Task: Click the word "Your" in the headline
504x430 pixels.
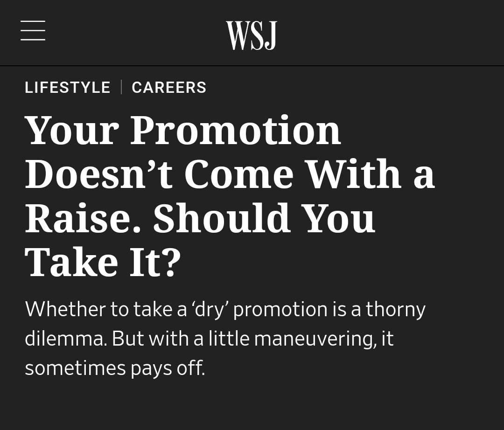Action: (71, 131)
